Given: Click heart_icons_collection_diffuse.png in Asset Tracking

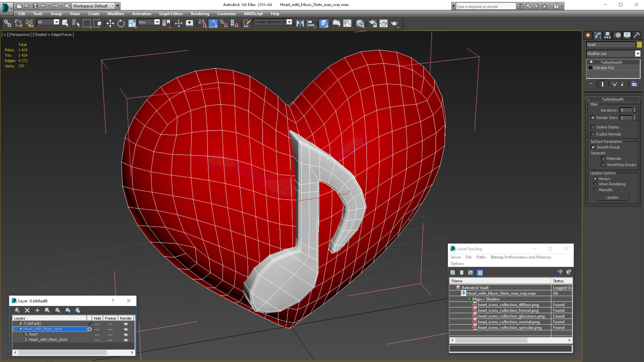Looking at the screenshot, I should (508, 305).
